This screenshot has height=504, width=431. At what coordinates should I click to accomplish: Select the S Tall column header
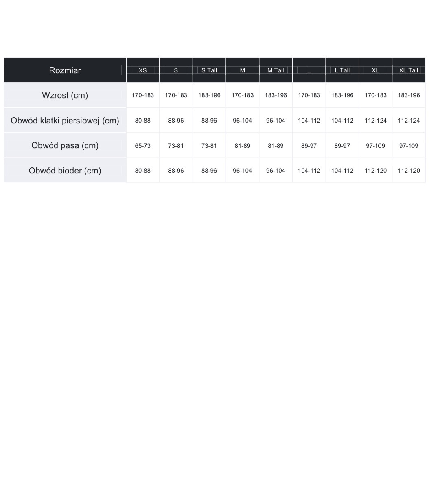click(x=209, y=70)
